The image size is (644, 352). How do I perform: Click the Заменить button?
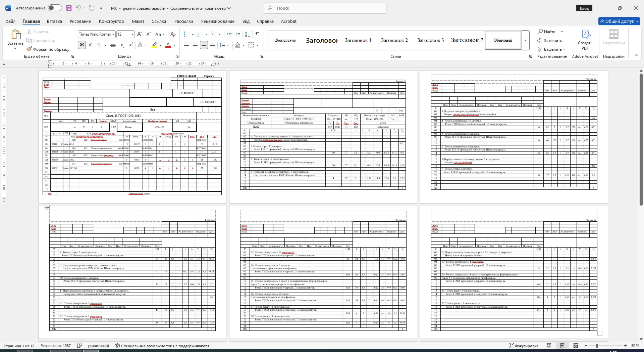coord(550,41)
